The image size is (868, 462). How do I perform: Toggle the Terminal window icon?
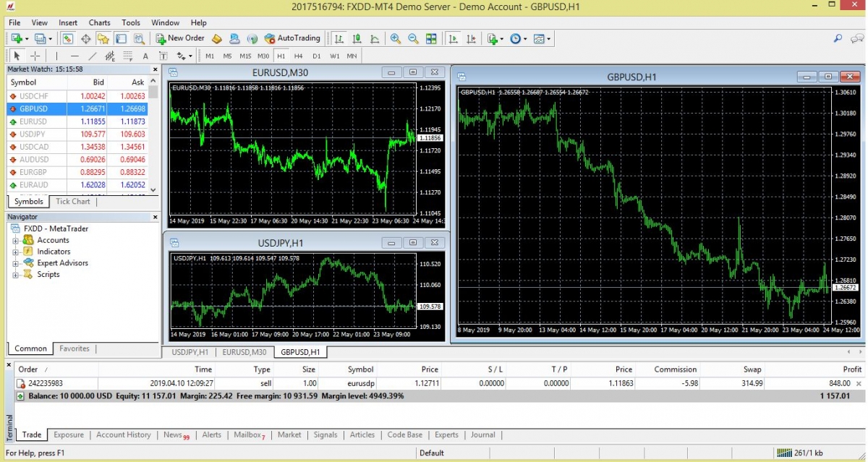tap(121, 38)
